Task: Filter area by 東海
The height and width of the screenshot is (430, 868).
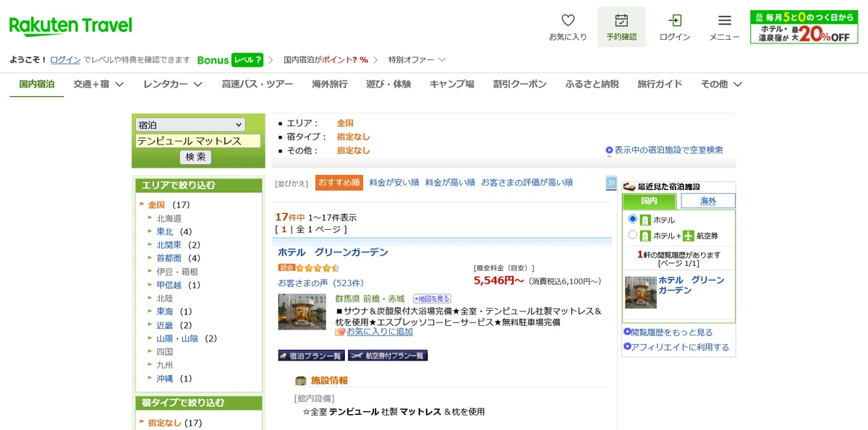Action: (x=165, y=311)
